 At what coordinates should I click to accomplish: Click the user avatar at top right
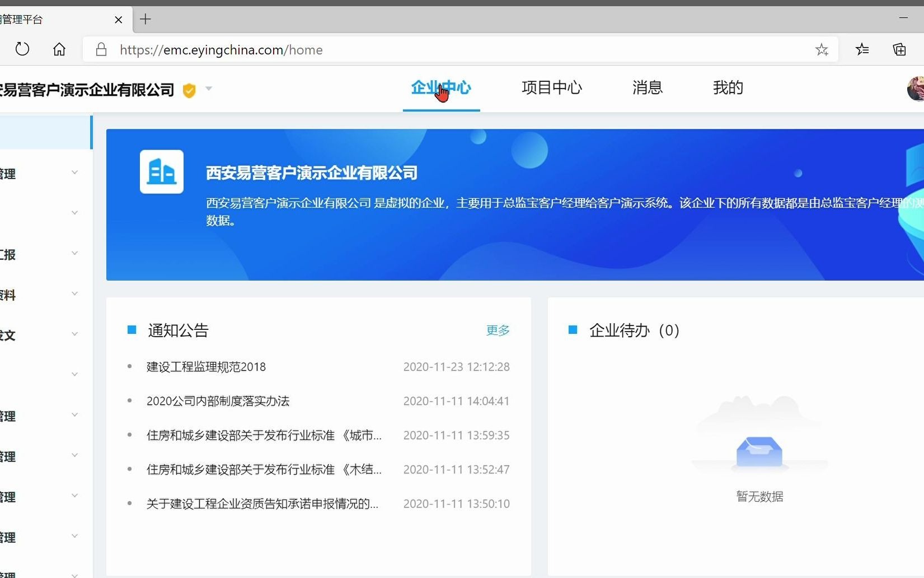[916, 88]
